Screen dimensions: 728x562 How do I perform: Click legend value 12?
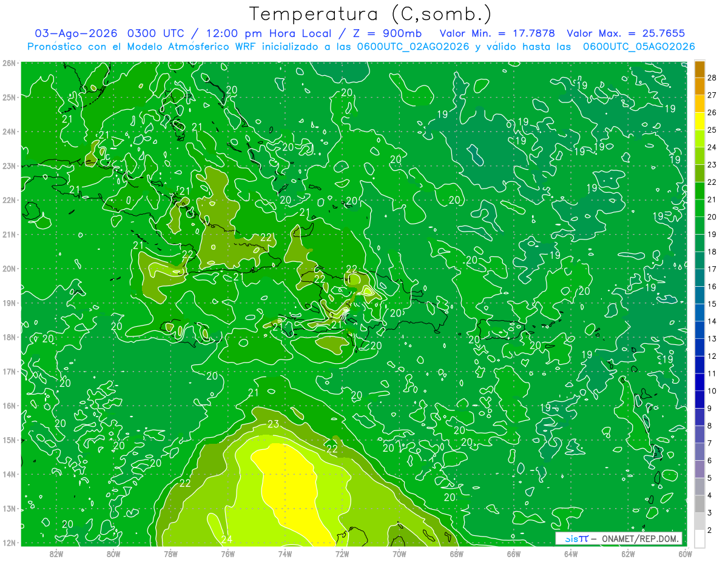coord(712,356)
